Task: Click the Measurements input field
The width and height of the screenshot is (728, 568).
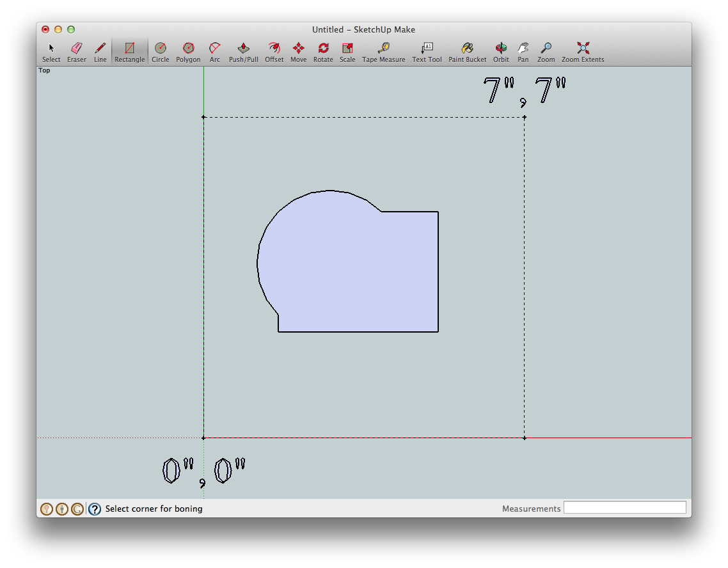Action: (x=624, y=508)
